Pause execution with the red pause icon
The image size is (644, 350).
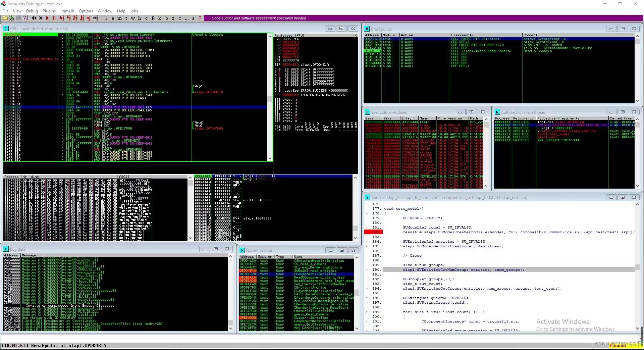coord(54,18)
